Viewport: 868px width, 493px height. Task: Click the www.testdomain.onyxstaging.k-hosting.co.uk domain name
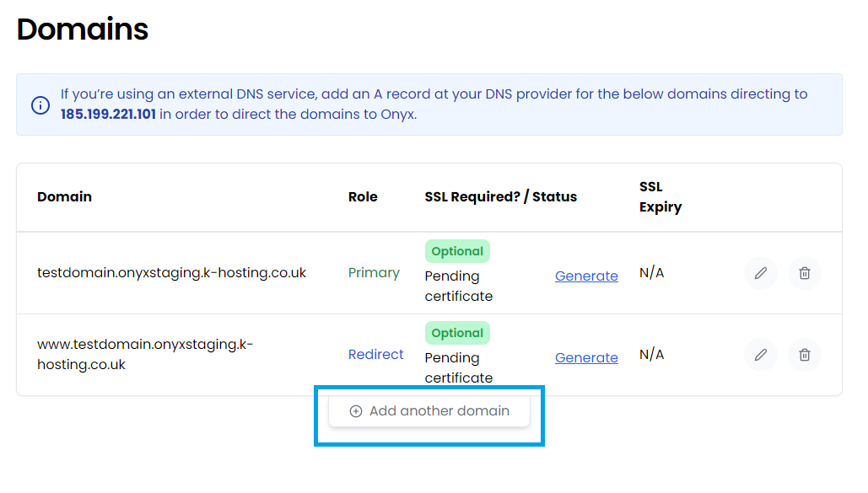(x=145, y=355)
